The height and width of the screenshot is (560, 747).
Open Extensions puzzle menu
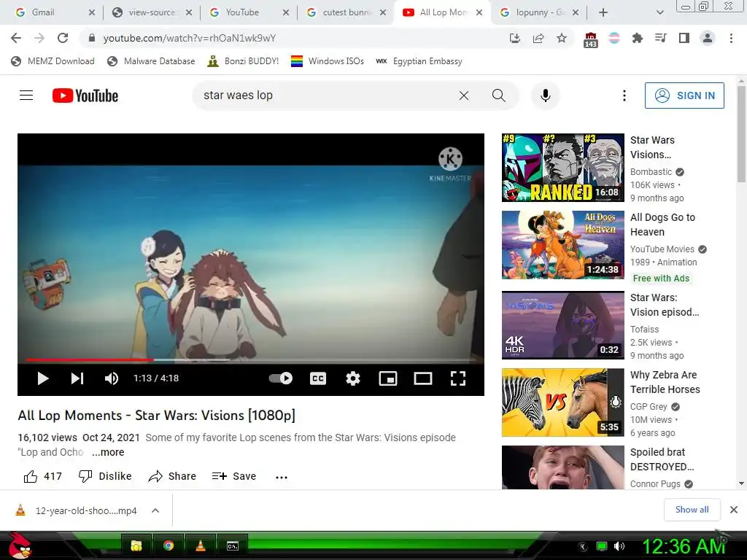point(638,38)
